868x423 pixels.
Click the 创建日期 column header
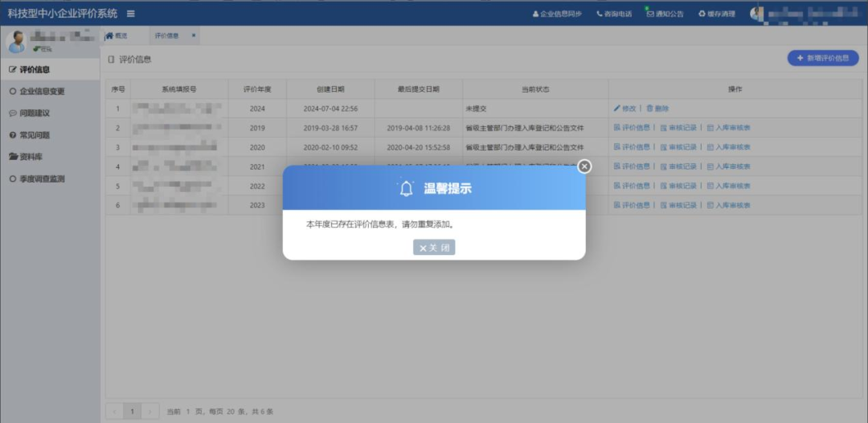tap(330, 89)
